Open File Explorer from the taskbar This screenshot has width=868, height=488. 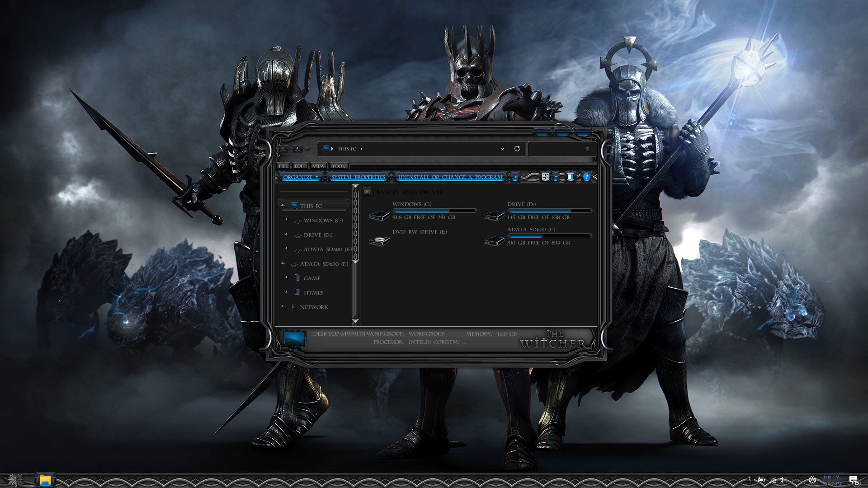(45, 480)
